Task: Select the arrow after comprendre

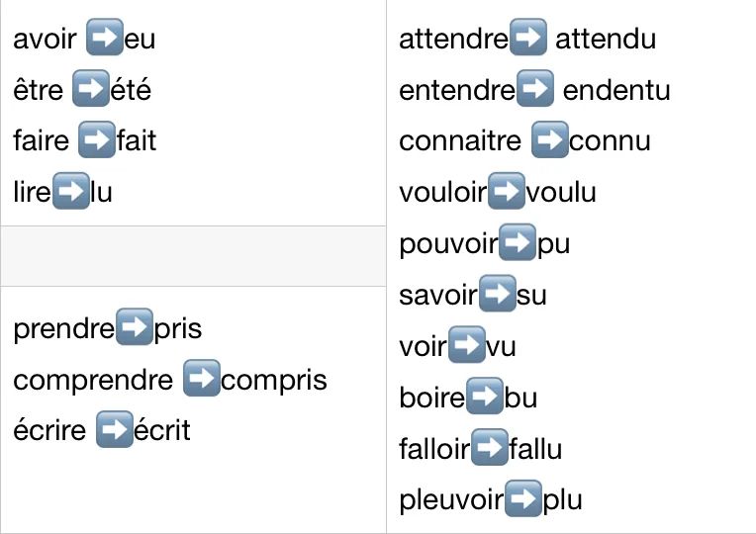Action: coord(202,378)
